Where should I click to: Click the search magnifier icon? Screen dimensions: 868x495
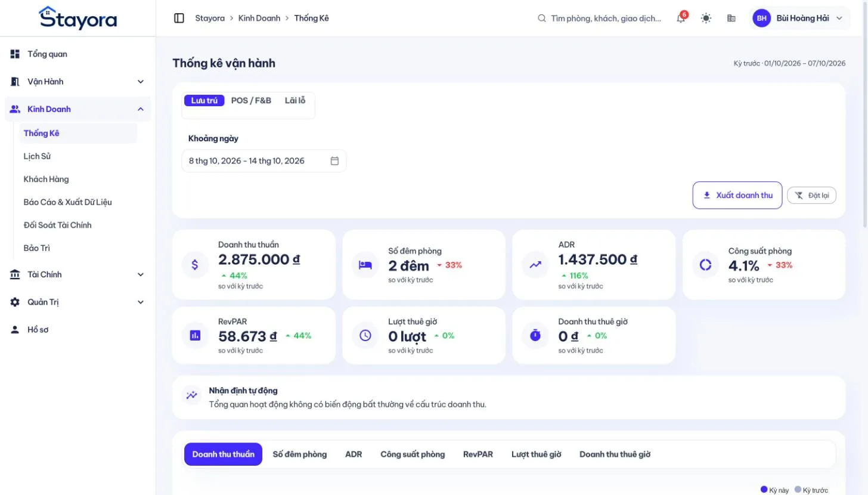point(542,18)
